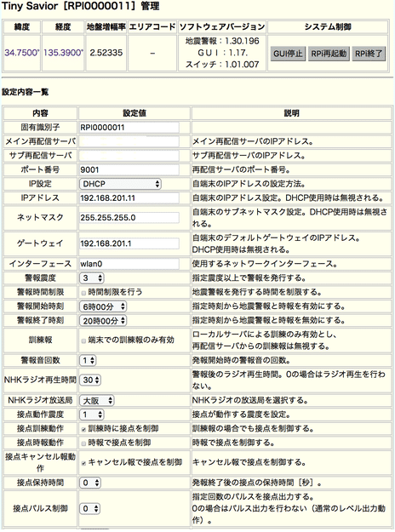Open the 接点動作震度 dropdown

tap(92, 415)
